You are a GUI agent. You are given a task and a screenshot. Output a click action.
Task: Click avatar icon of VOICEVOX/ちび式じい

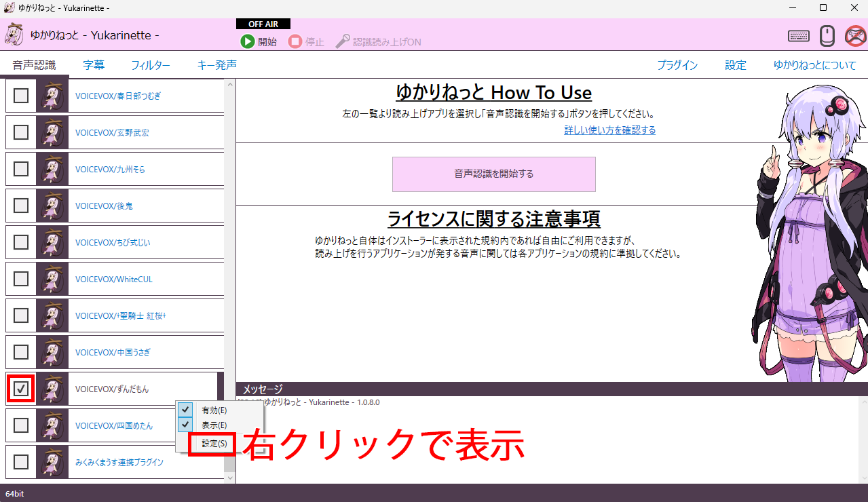click(52, 242)
